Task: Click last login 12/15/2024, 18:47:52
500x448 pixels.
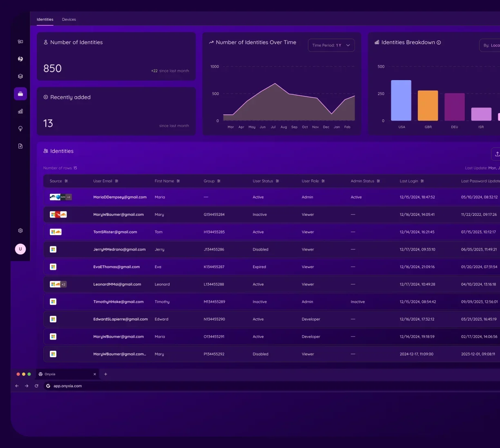Action: click(417, 197)
